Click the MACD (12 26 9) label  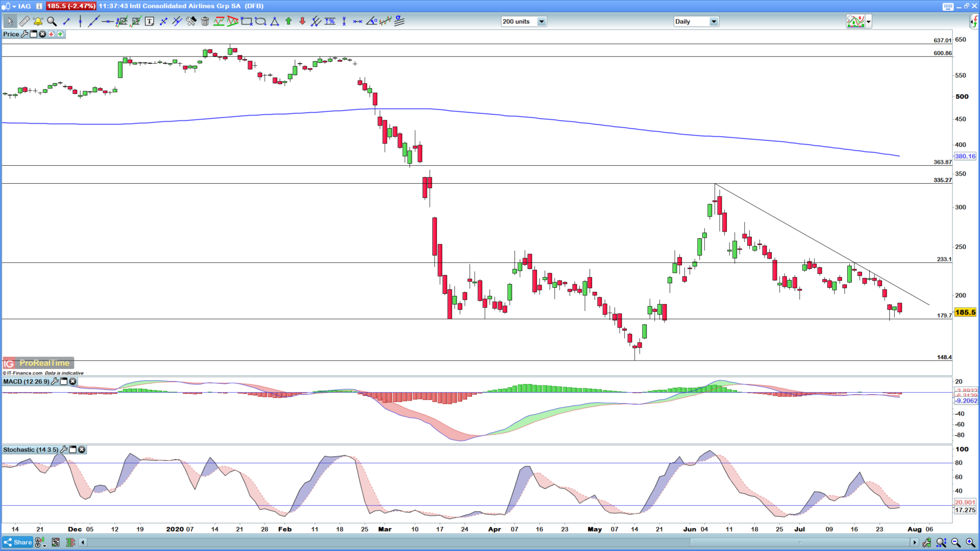click(27, 381)
